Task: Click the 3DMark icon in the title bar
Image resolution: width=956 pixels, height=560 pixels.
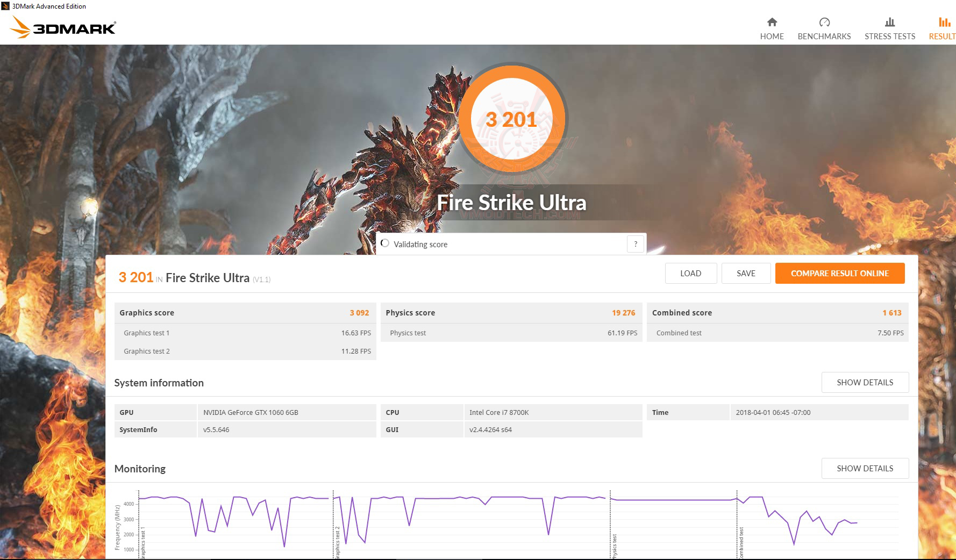Action: (x=5, y=6)
